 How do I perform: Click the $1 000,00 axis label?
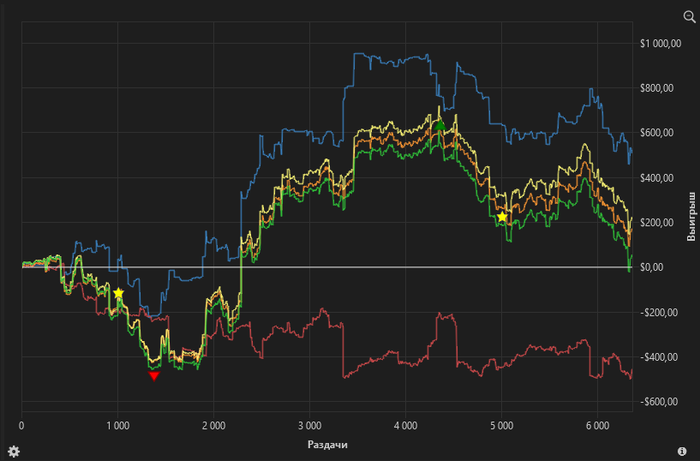point(660,43)
